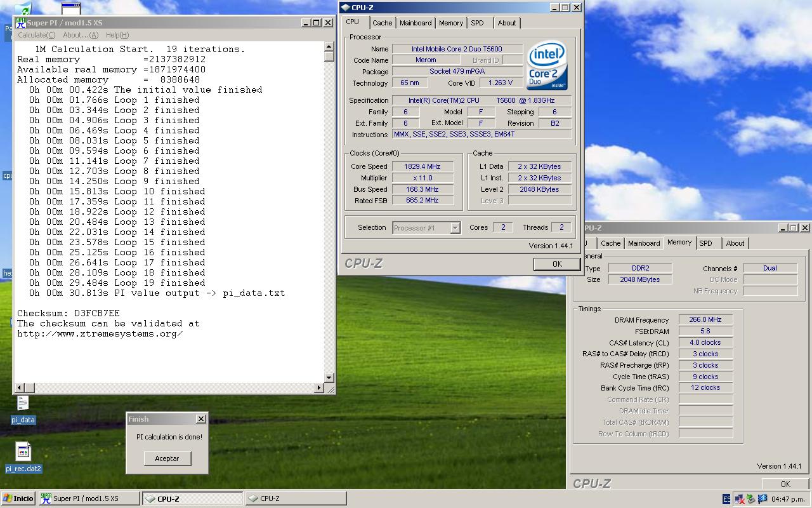This screenshot has height=508, width=812.
Task: Select the Recycle Bin desktop icon
Action: pos(23,10)
